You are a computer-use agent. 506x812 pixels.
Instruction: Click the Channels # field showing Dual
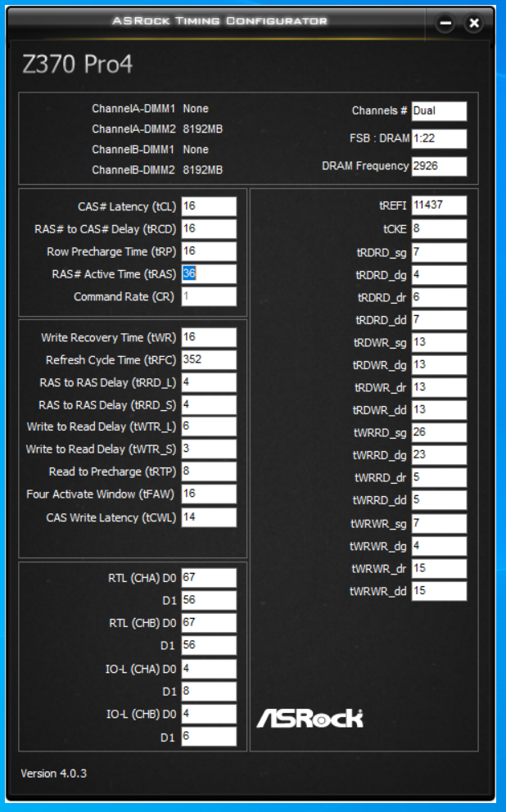[439, 111]
